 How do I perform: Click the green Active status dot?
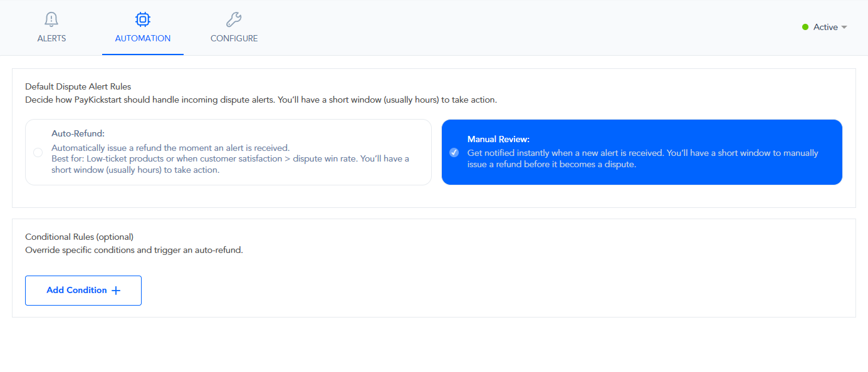[805, 28]
